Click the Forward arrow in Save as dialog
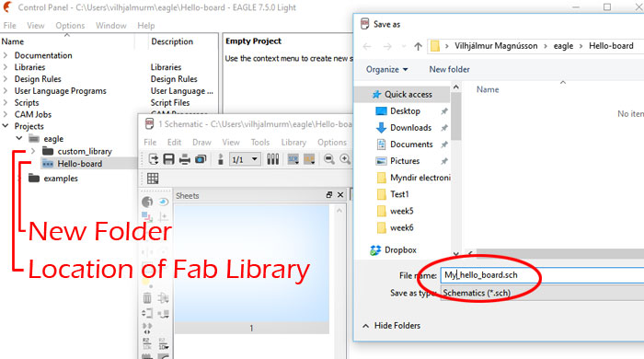This screenshot has width=644, height=359. coord(387,46)
